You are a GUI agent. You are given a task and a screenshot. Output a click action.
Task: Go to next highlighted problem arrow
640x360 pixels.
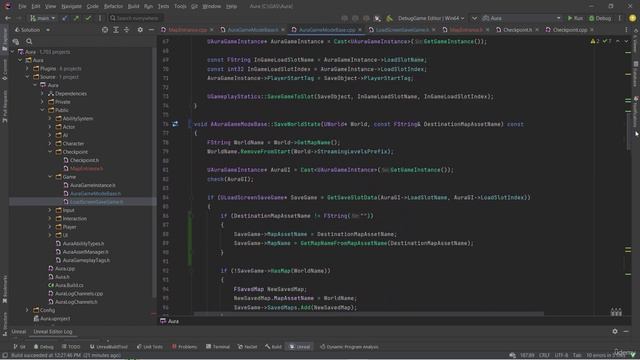click(x=627, y=41)
